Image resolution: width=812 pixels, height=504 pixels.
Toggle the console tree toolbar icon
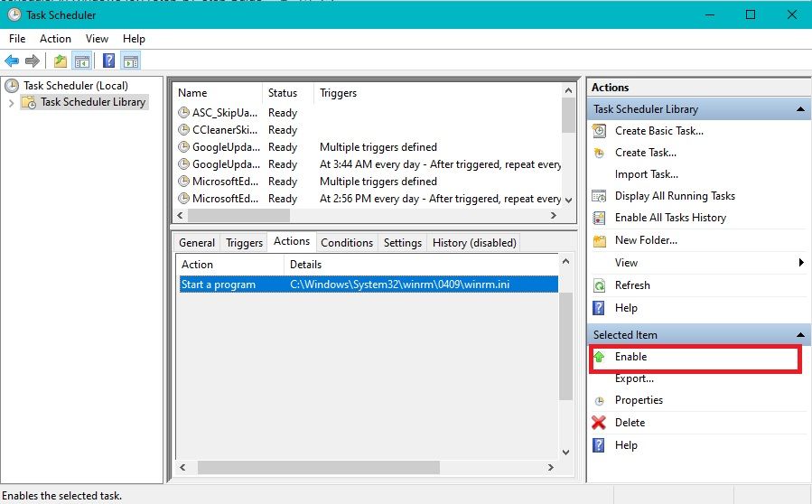pyautogui.click(x=81, y=61)
